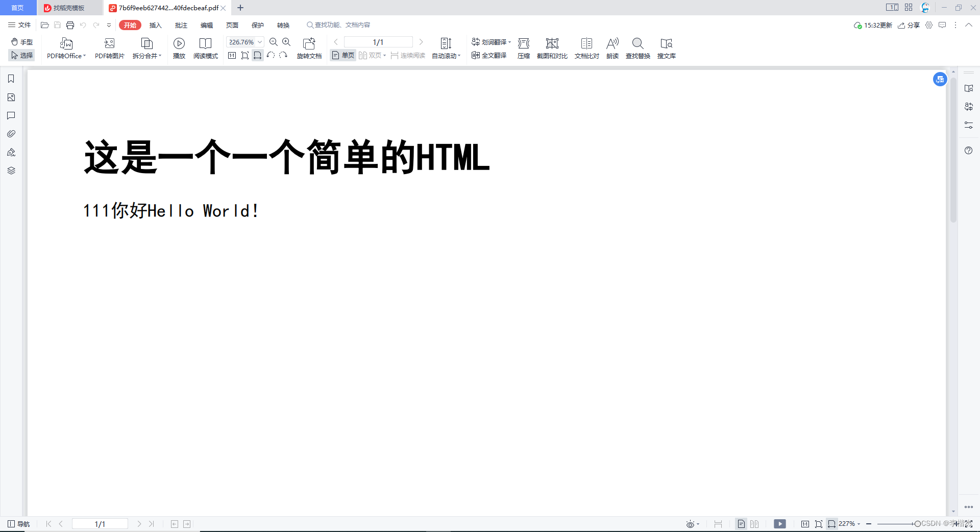This screenshot has height=532, width=980.
Task: Click zoom out minus in status bar
Action: [869, 524]
